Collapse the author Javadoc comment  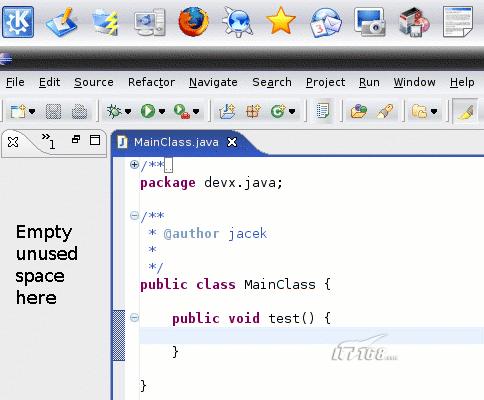134,215
